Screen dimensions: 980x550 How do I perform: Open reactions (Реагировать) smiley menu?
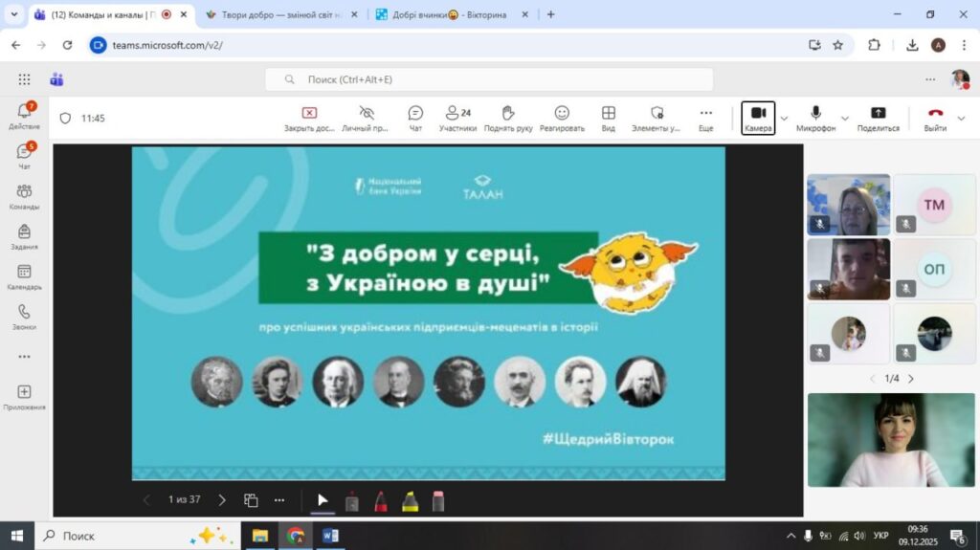point(562,118)
